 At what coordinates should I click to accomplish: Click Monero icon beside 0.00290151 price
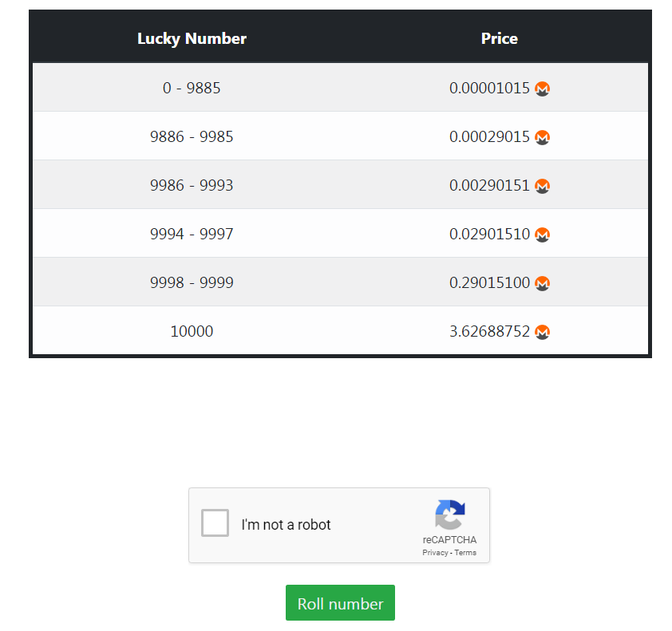point(542,186)
